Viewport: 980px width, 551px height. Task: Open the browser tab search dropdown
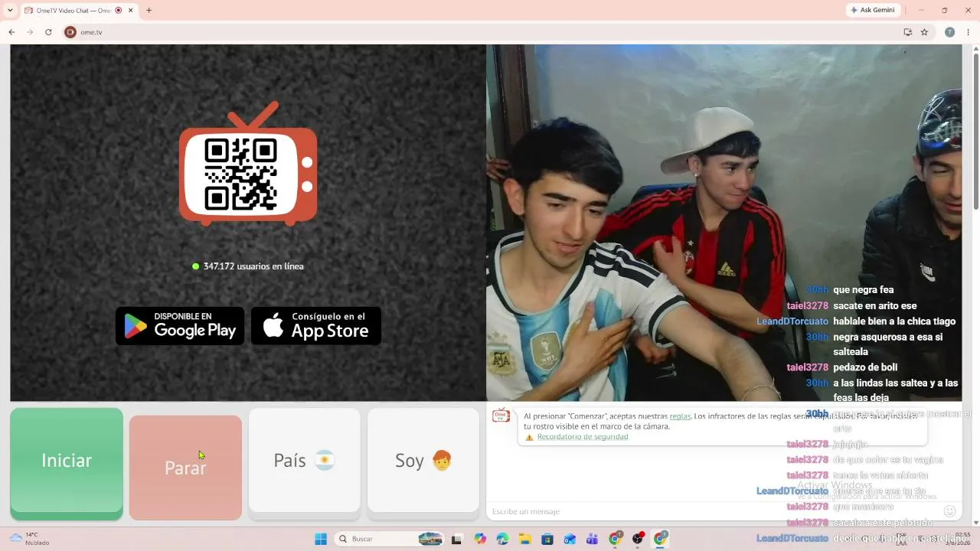[10, 11]
